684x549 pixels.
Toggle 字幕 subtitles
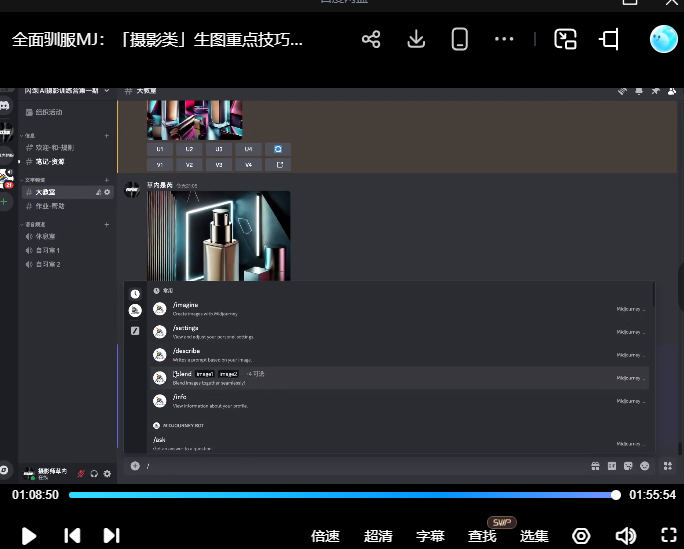point(430,536)
